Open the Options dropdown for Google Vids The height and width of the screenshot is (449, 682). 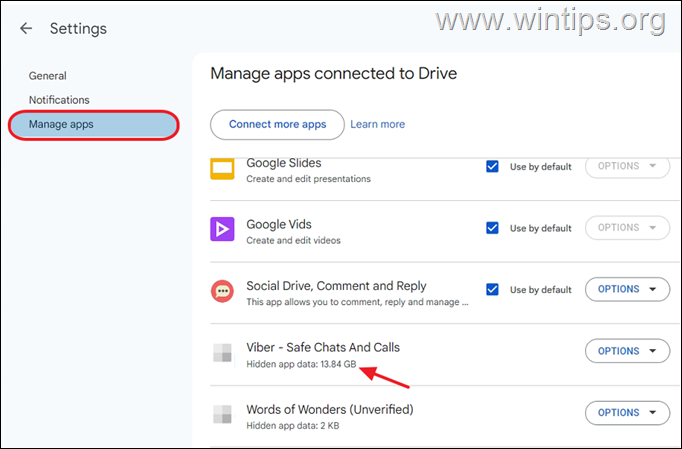point(627,228)
